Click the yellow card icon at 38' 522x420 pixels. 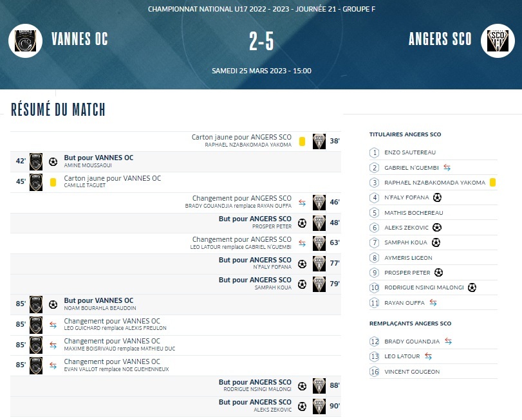pyautogui.click(x=302, y=142)
